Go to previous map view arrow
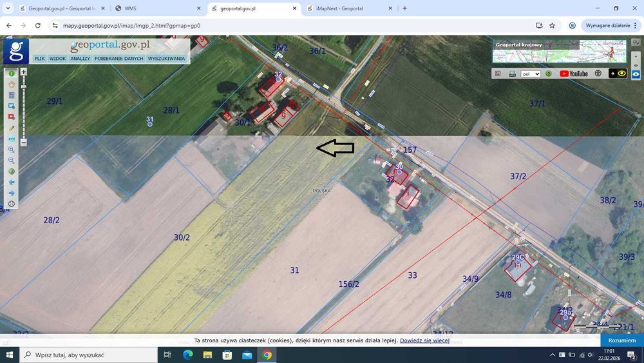The width and height of the screenshot is (644, 363). pos(12,182)
